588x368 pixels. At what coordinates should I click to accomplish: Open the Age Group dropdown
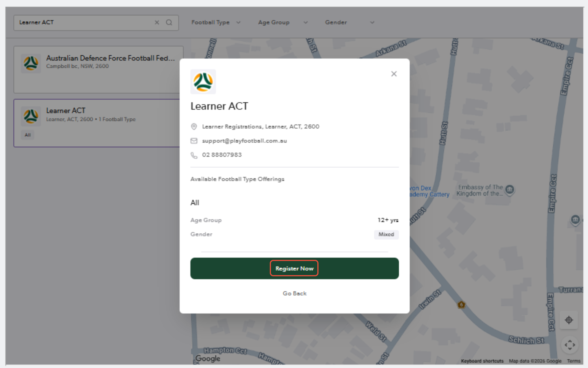point(283,22)
